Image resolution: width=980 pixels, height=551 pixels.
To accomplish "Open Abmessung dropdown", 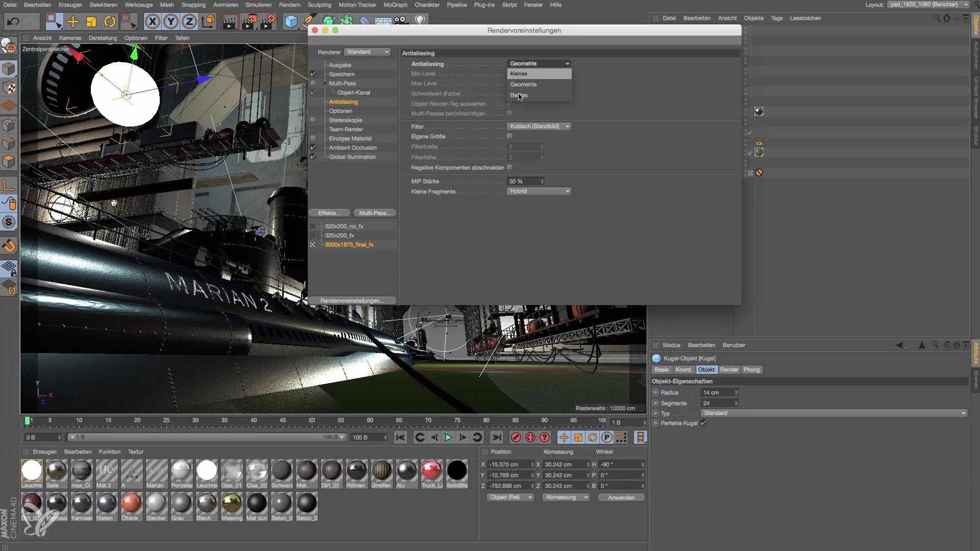I will [565, 497].
